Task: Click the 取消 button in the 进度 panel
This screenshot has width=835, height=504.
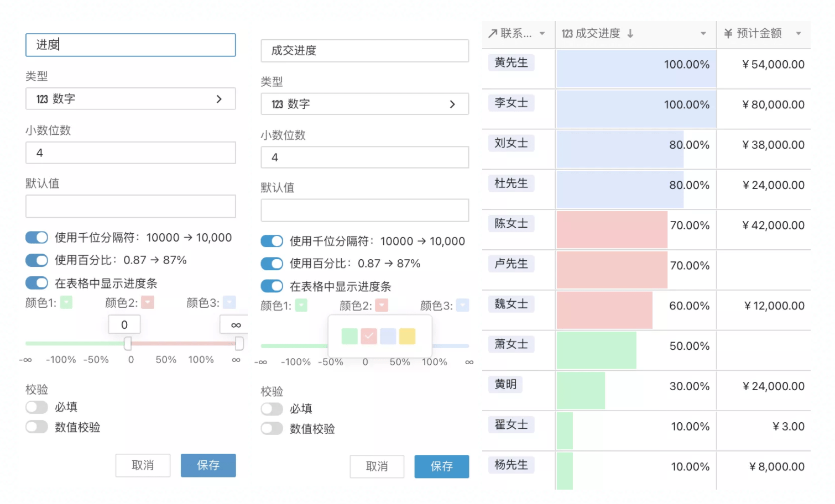Action: [x=143, y=465]
